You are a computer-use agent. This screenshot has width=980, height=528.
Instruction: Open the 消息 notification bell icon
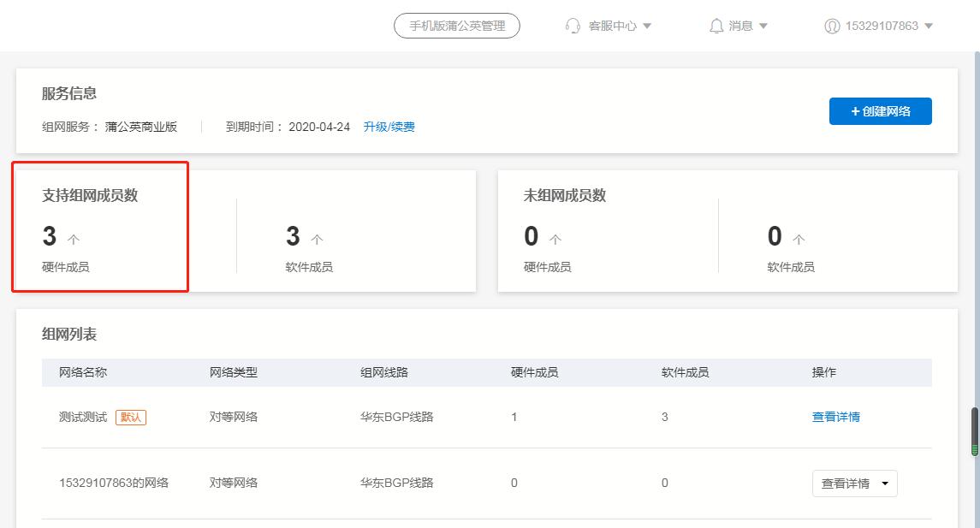click(x=719, y=25)
